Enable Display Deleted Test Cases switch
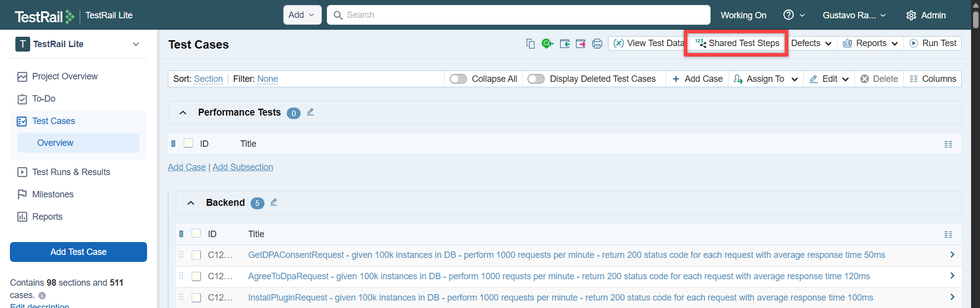 point(536,79)
